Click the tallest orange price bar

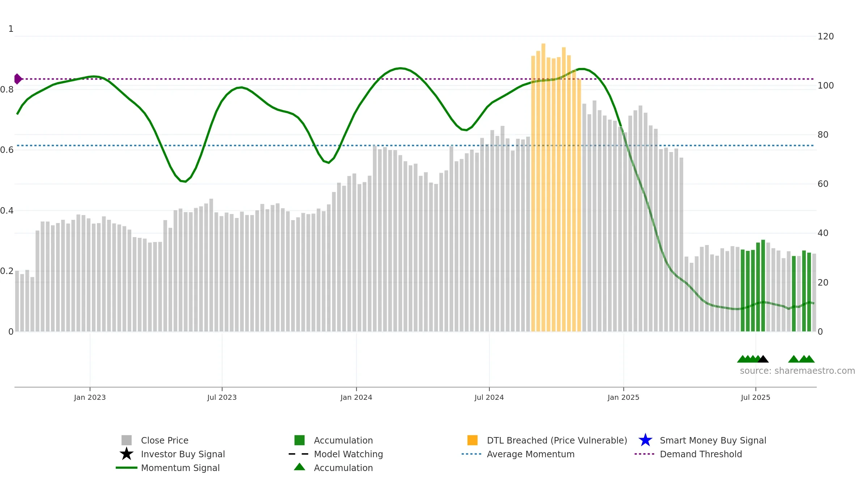(x=543, y=187)
